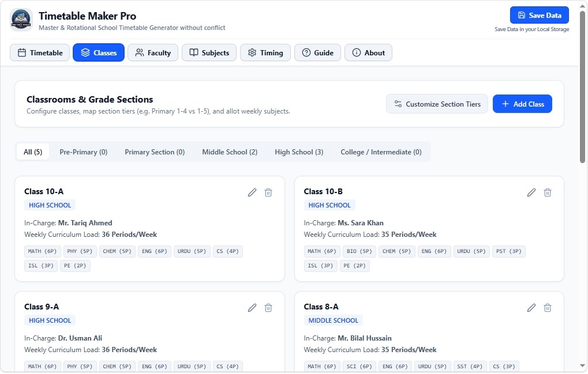Edit Class 8-A with pencil icon
Viewport: 588px width, 374px height.
531,308
